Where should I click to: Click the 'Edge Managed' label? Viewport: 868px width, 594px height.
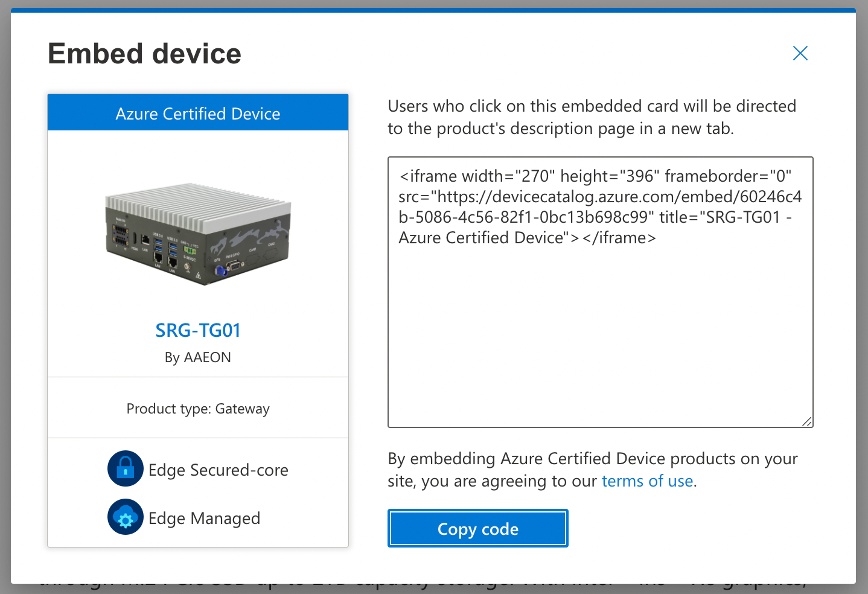pos(205,518)
